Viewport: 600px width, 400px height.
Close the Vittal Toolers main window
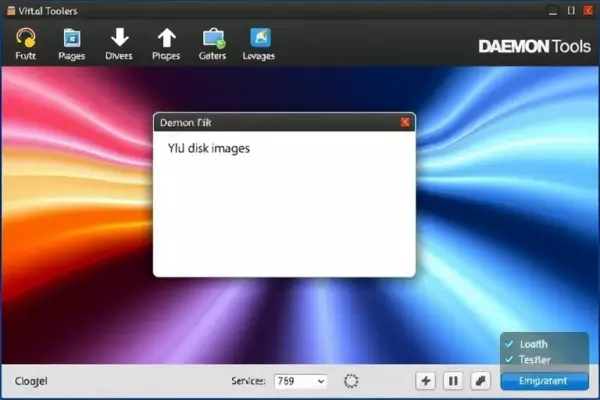click(x=588, y=10)
